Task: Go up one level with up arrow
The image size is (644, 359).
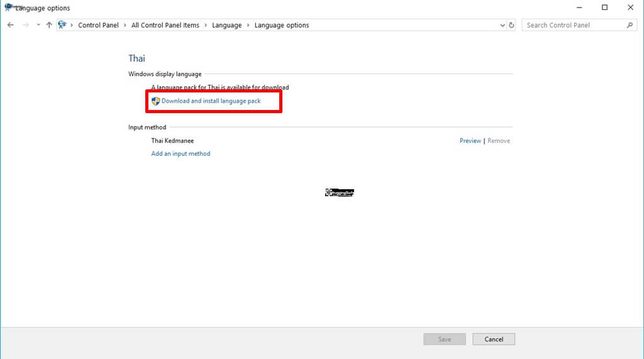Action: [x=49, y=25]
